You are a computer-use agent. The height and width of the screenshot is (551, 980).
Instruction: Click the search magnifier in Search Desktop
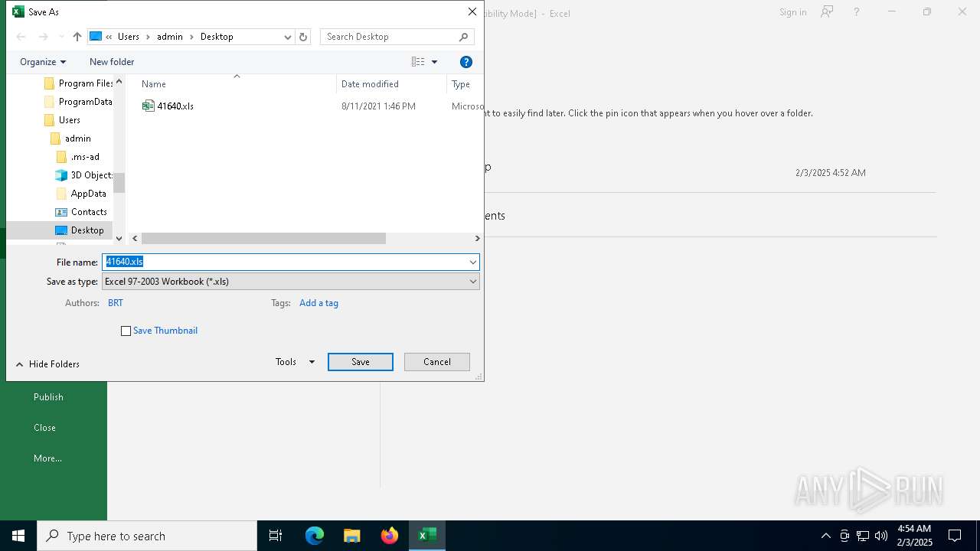click(x=463, y=37)
